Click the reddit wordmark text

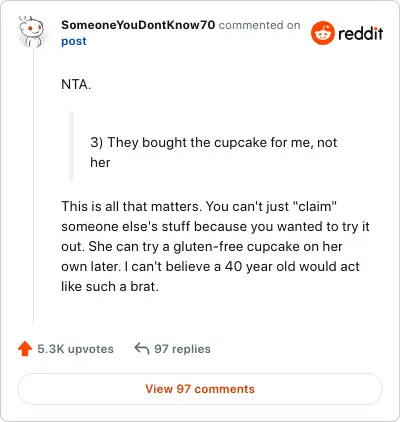[361, 33]
